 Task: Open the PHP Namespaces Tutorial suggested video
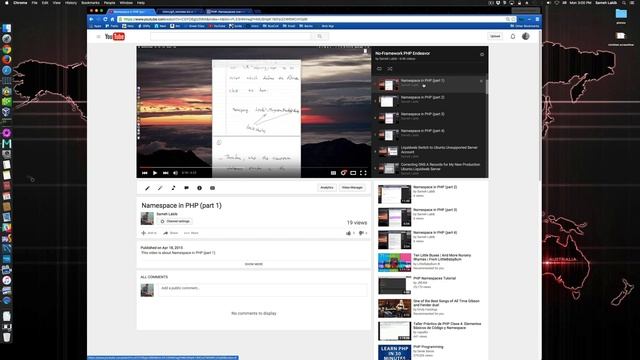coord(434,278)
